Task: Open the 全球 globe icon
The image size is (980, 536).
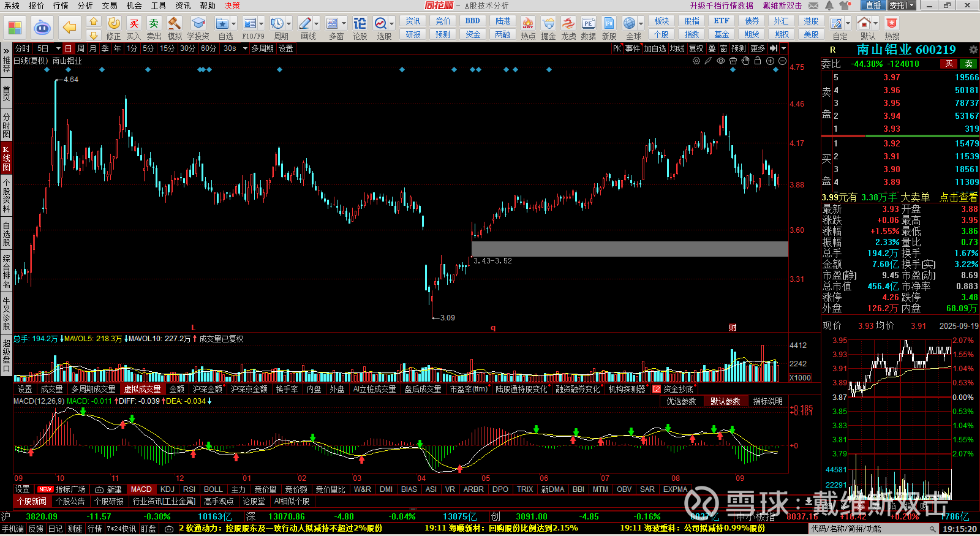Action: pos(630,28)
